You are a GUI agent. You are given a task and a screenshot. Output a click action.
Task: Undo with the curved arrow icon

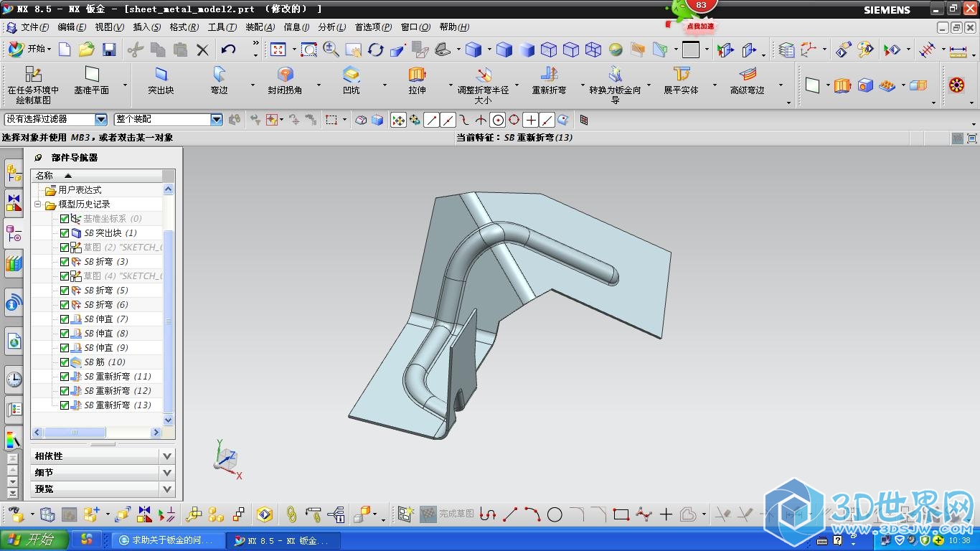229,50
